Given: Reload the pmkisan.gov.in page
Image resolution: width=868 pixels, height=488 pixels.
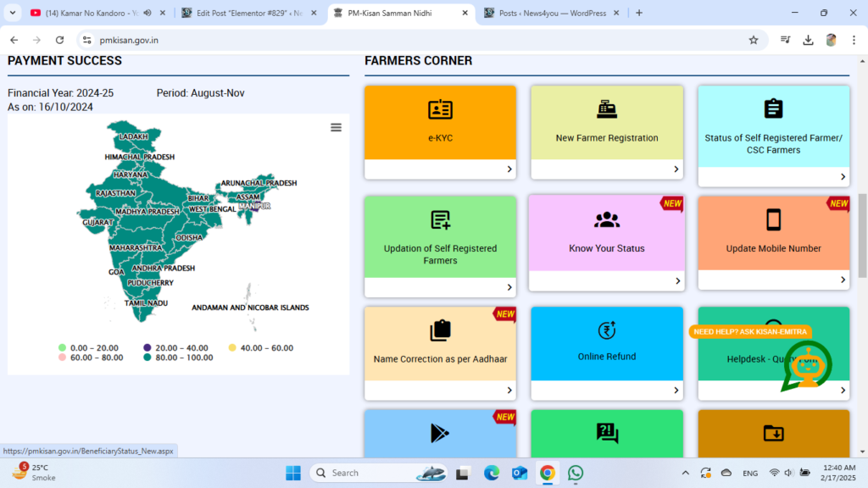Looking at the screenshot, I should pos(60,40).
